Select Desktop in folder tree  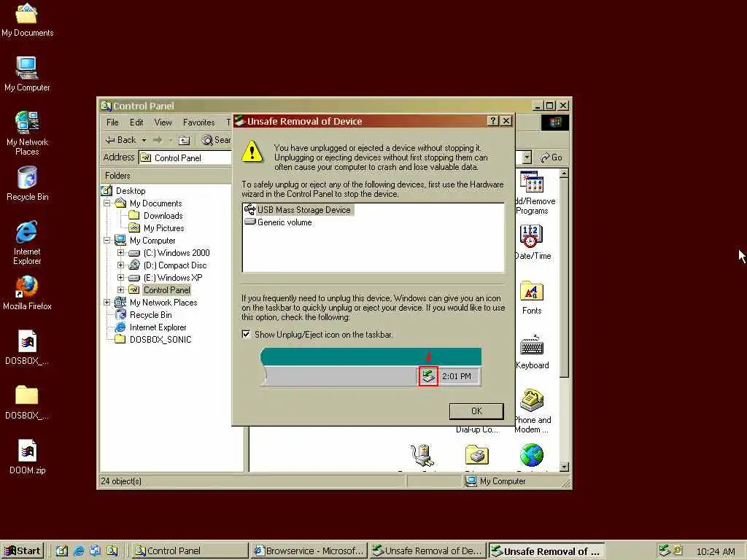[x=131, y=191]
